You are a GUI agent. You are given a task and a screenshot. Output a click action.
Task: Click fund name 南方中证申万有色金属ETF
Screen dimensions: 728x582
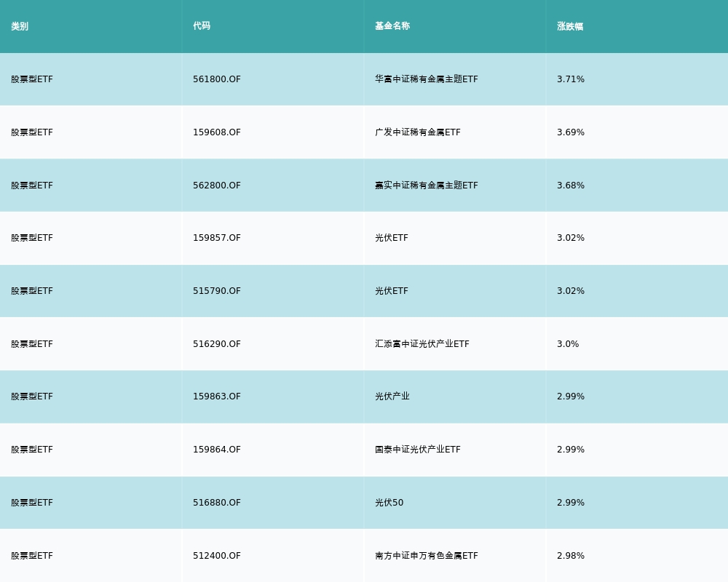(x=427, y=556)
